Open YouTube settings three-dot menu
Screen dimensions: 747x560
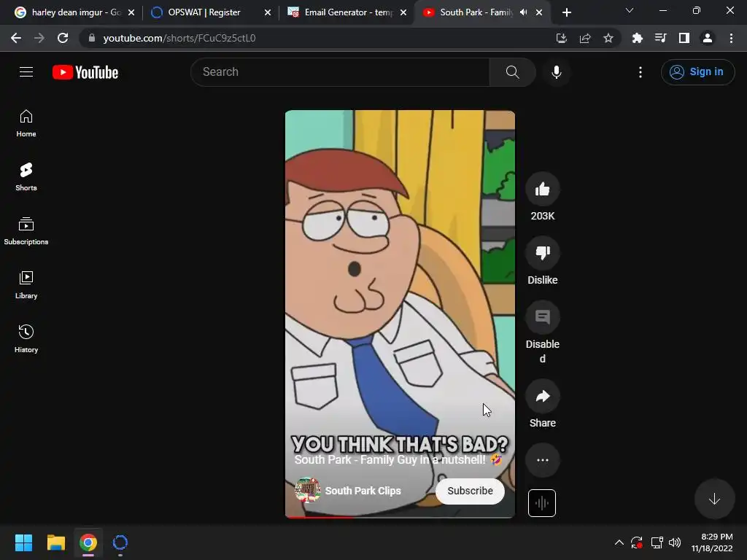click(640, 72)
